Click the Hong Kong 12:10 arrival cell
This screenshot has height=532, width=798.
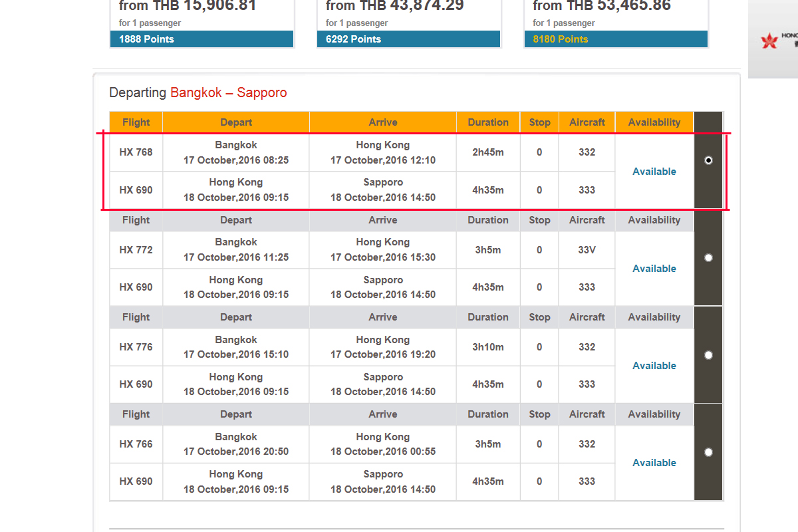(383, 152)
